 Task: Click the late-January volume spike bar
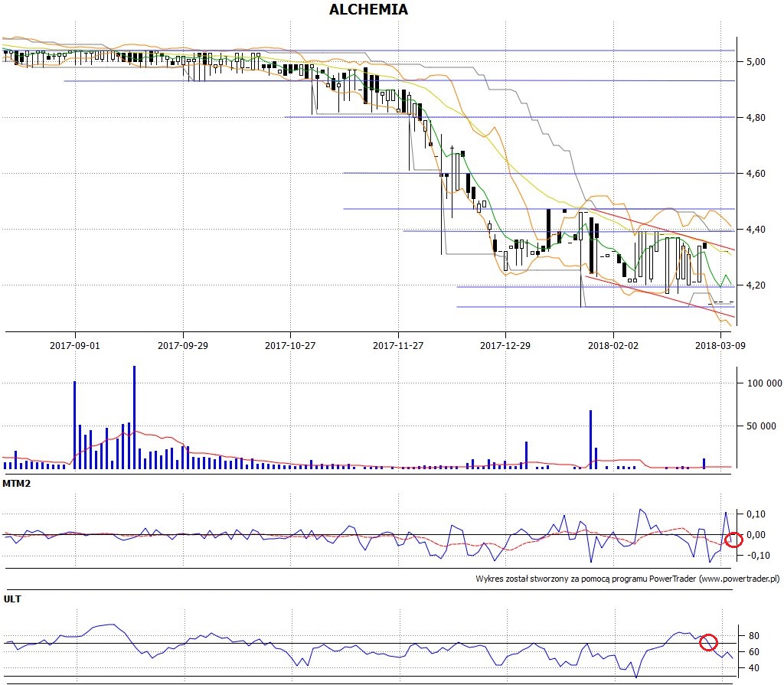590,439
